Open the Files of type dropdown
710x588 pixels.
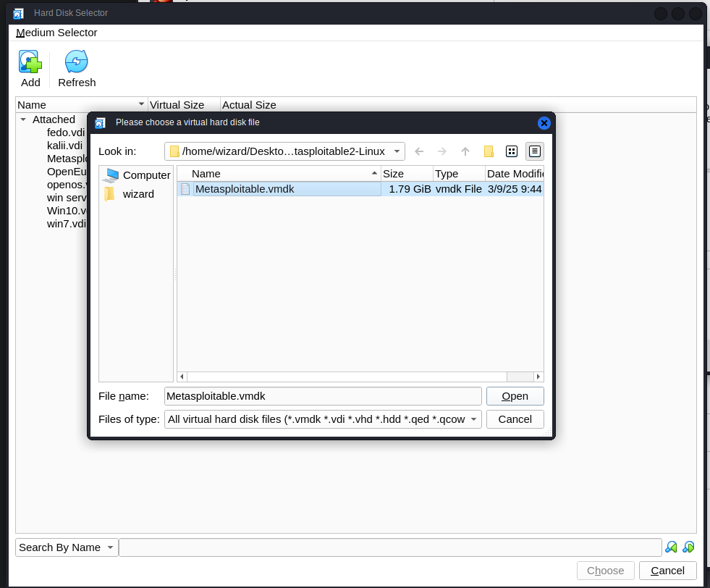pyautogui.click(x=473, y=419)
